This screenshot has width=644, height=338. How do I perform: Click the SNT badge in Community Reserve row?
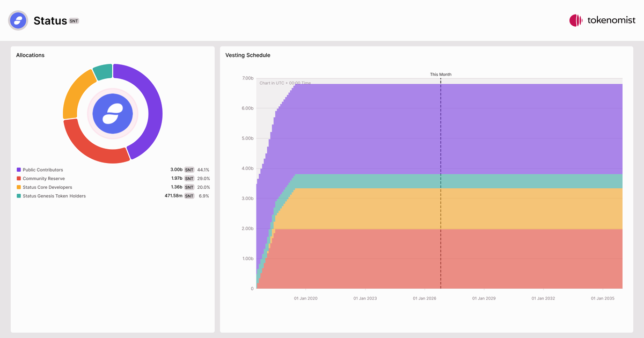coord(189,179)
